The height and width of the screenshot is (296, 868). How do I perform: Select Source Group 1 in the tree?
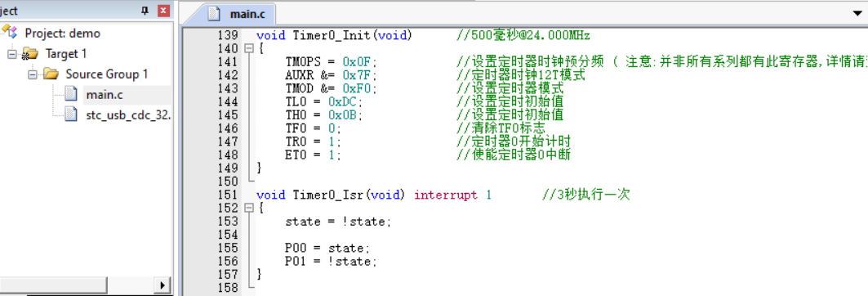point(107,74)
